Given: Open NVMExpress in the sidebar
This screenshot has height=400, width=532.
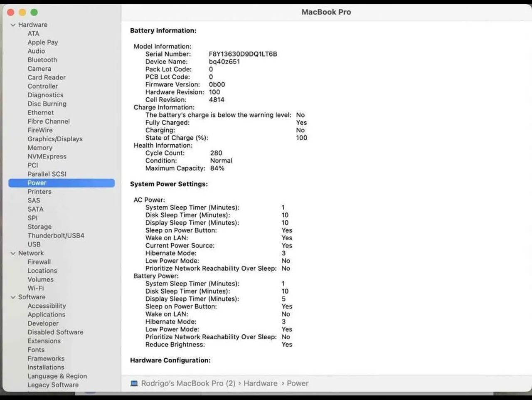Looking at the screenshot, I should tap(47, 156).
